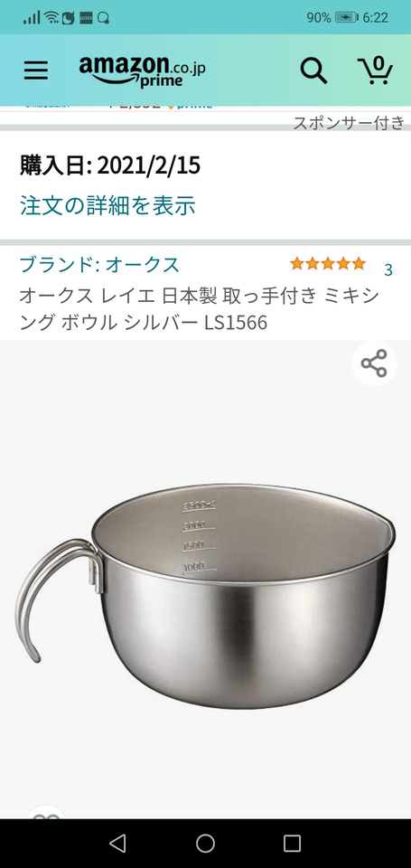Tap the product title オークス レイエ text
The width and height of the screenshot is (411, 868).
pos(199,309)
